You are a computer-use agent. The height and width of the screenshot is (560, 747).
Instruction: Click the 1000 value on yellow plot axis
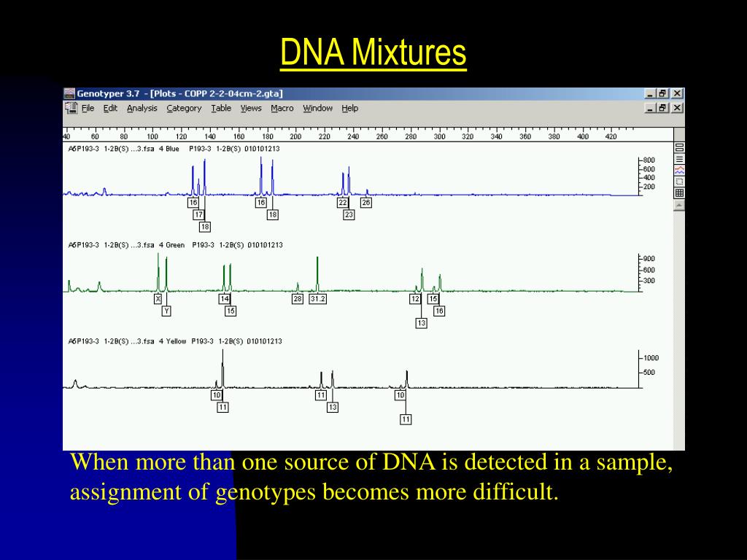click(x=651, y=358)
